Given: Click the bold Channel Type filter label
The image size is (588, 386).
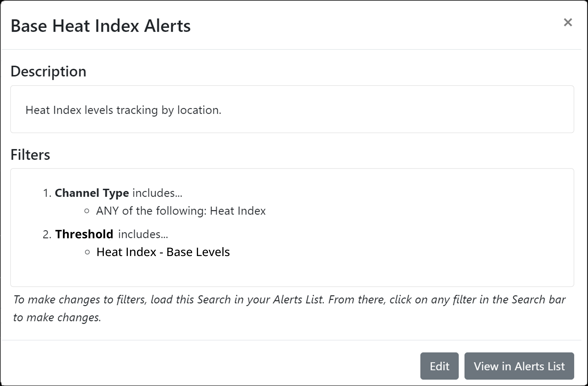Looking at the screenshot, I should coord(92,193).
